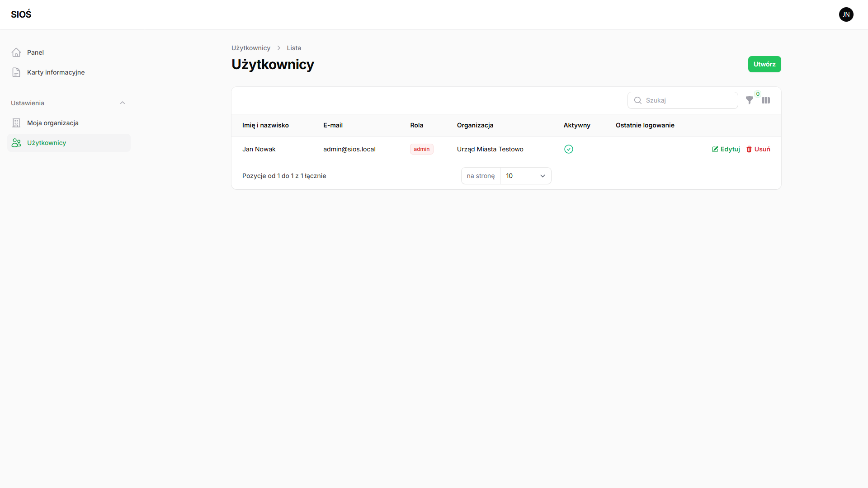Viewport: 868px width, 488px height.
Task: Open the Panel sidebar item
Action: pos(69,52)
